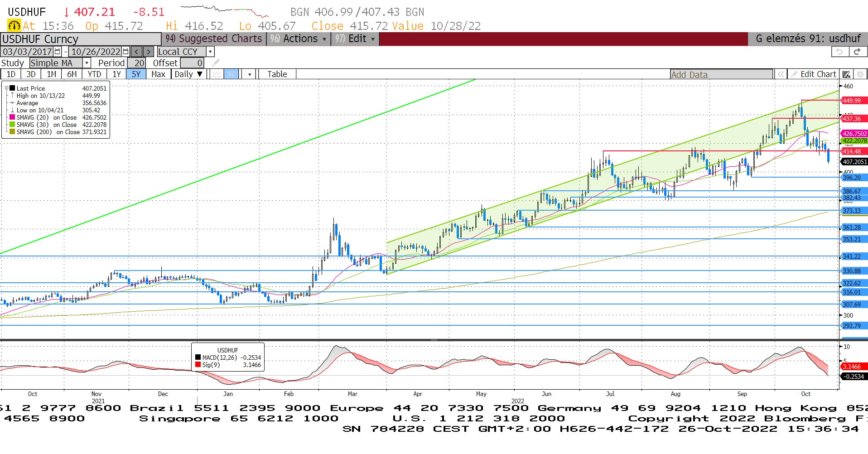Select the 3D time range
The height and width of the screenshot is (454, 868).
click(x=31, y=74)
